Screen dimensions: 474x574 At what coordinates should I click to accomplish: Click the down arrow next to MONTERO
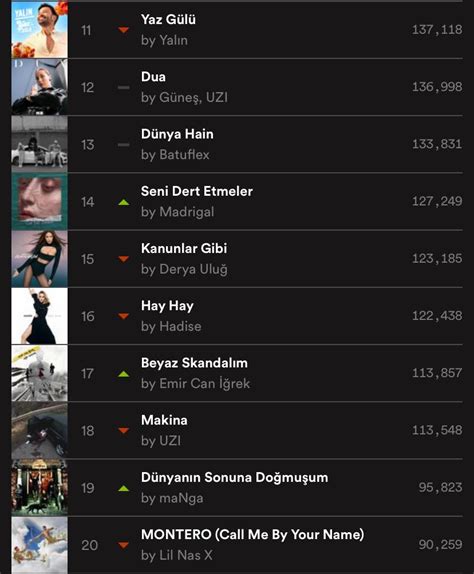124,545
